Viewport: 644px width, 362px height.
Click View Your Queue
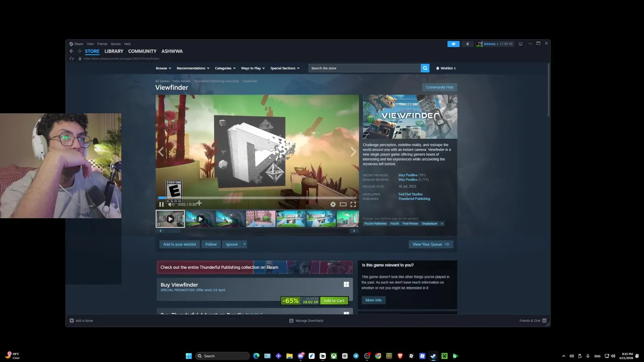431,244
